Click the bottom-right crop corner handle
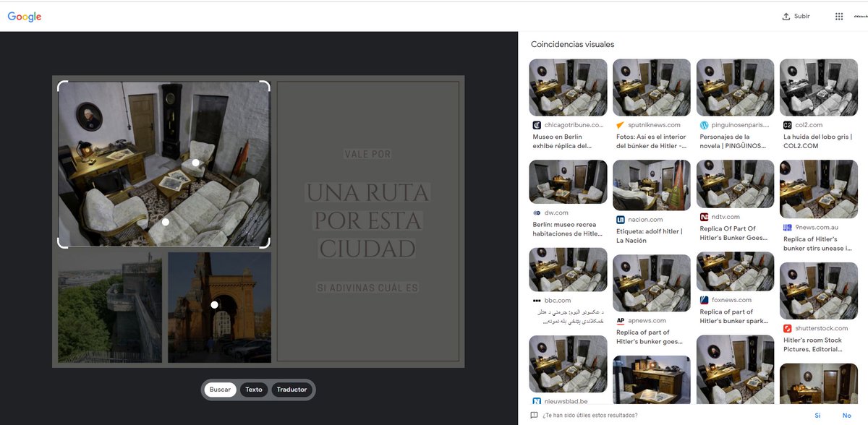Viewport: 868px width, 425px height. click(265, 244)
